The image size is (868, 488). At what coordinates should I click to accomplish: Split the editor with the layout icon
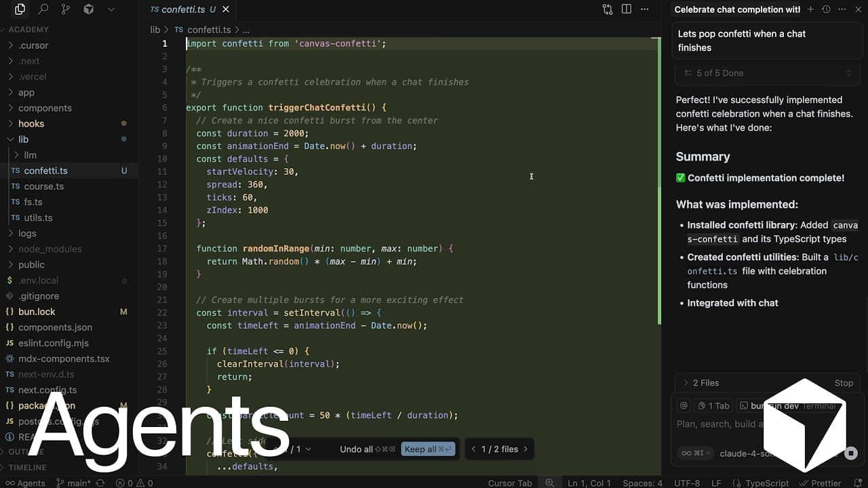tap(627, 9)
